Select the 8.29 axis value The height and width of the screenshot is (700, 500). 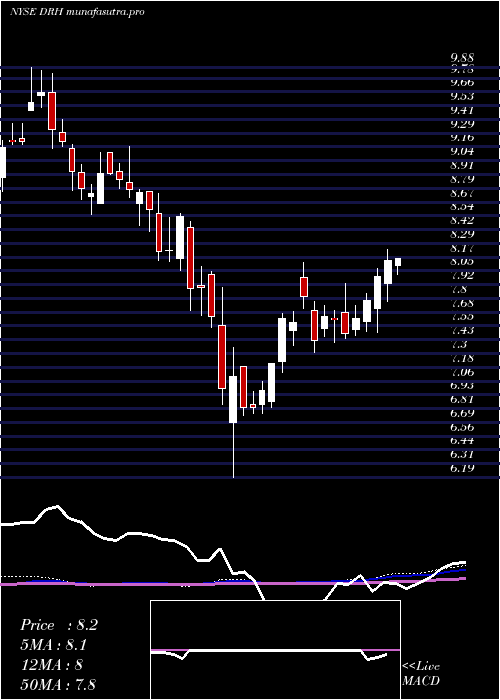(x=462, y=234)
